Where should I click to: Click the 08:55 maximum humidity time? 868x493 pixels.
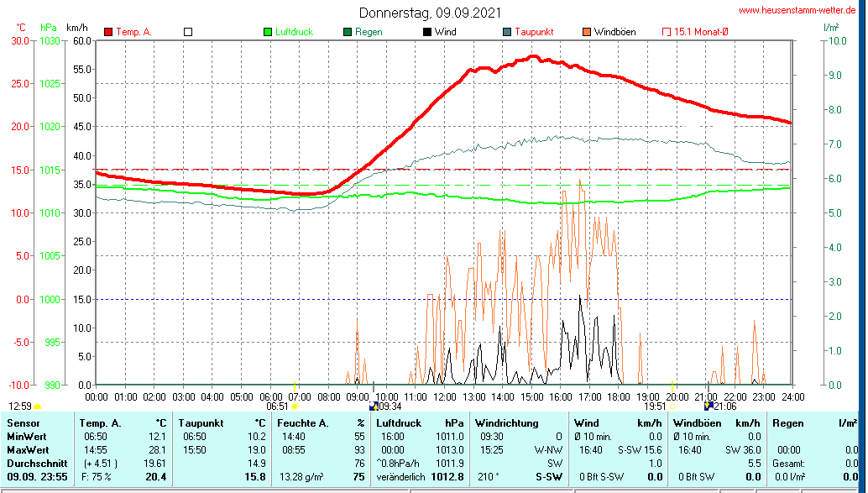pos(294,450)
